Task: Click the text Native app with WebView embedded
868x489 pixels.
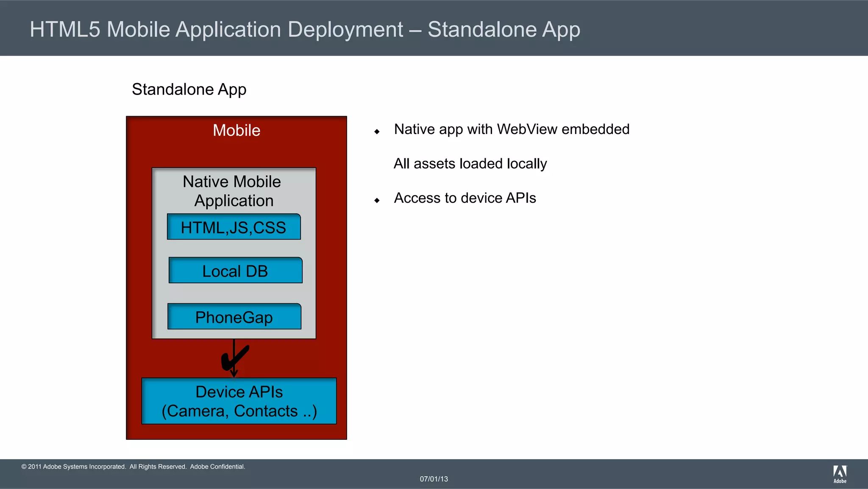Action: pyautogui.click(x=512, y=129)
